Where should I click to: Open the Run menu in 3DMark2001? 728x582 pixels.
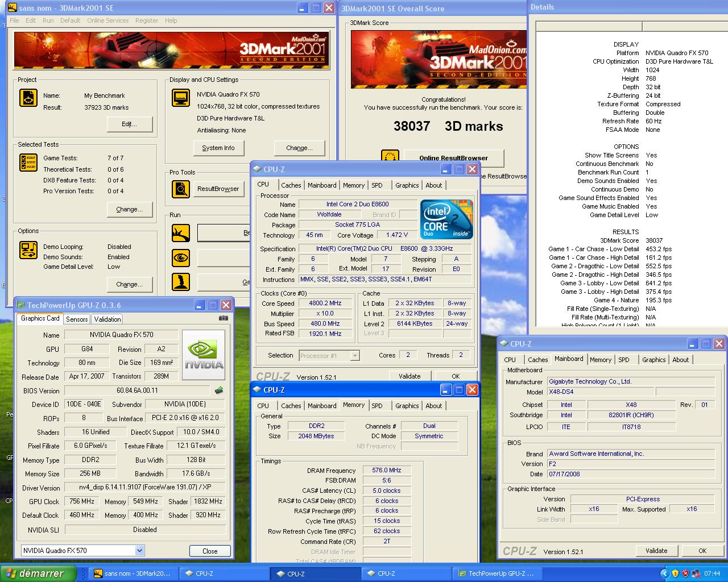pos(48,20)
